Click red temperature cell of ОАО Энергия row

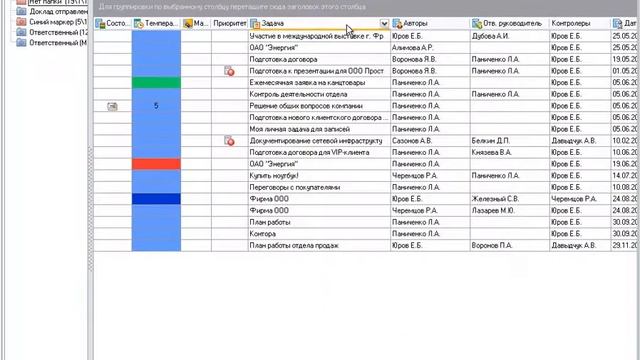[x=156, y=164]
